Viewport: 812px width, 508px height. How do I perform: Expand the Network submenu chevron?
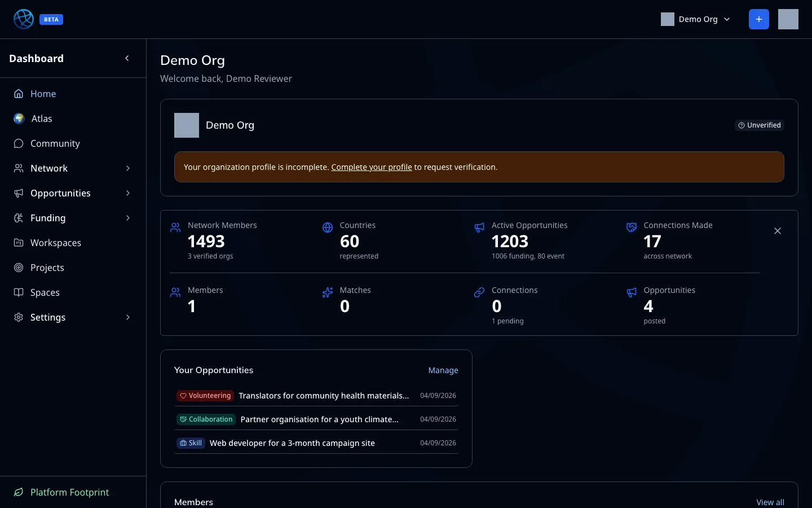click(x=128, y=168)
